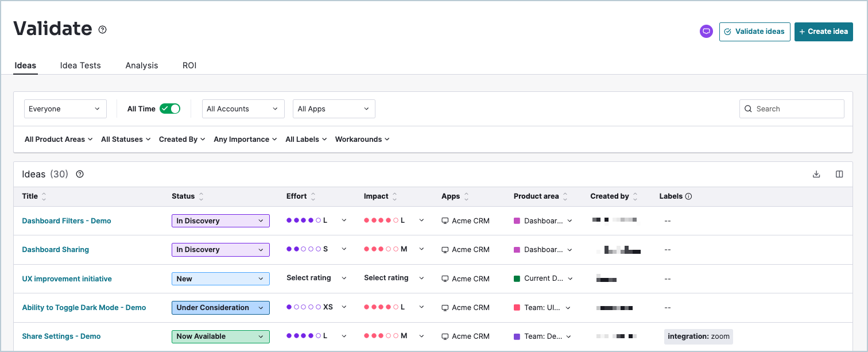The image size is (868, 352).
Task: Change status of Dashboard Filters - Demo
Action: click(220, 221)
